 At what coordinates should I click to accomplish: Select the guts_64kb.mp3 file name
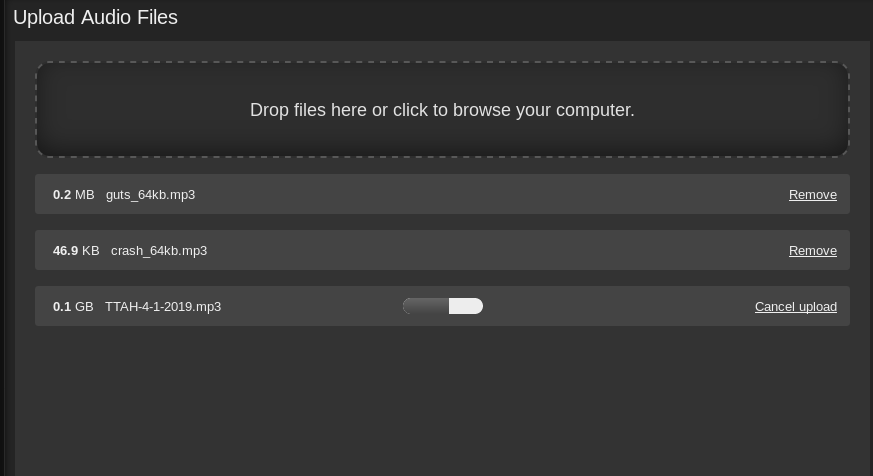150,195
